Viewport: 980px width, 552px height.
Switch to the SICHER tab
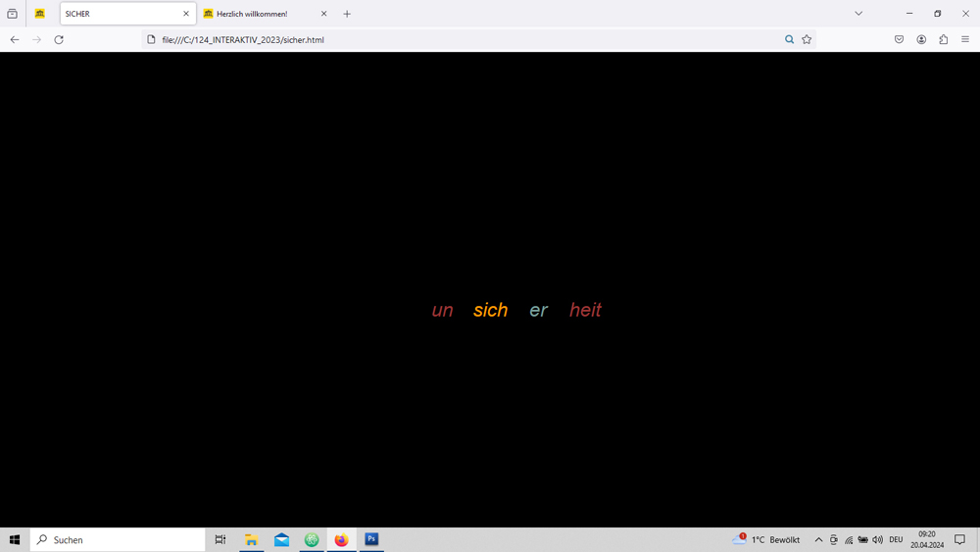pos(127,13)
